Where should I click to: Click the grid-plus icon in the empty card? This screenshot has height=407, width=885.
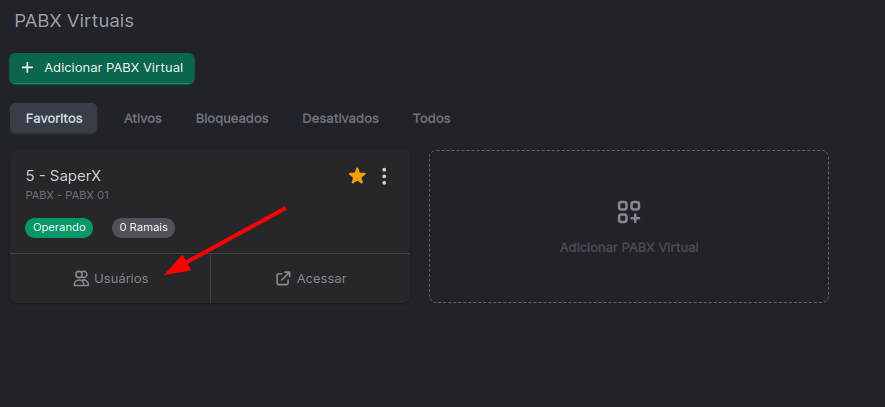(629, 212)
